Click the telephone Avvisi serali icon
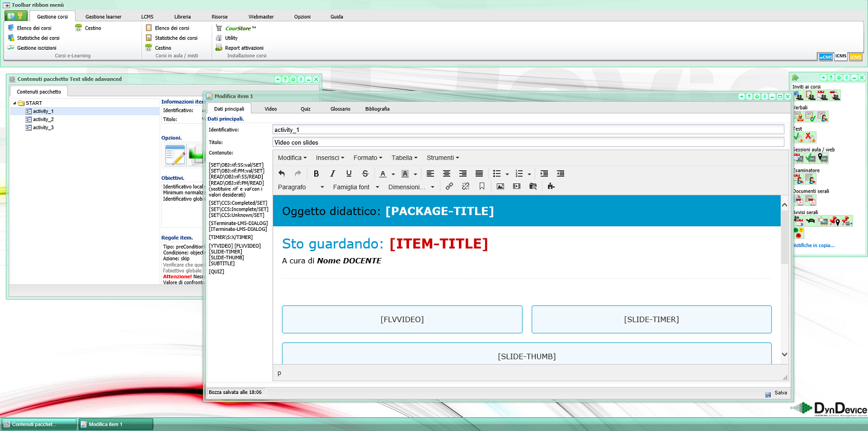 [x=811, y=221]
